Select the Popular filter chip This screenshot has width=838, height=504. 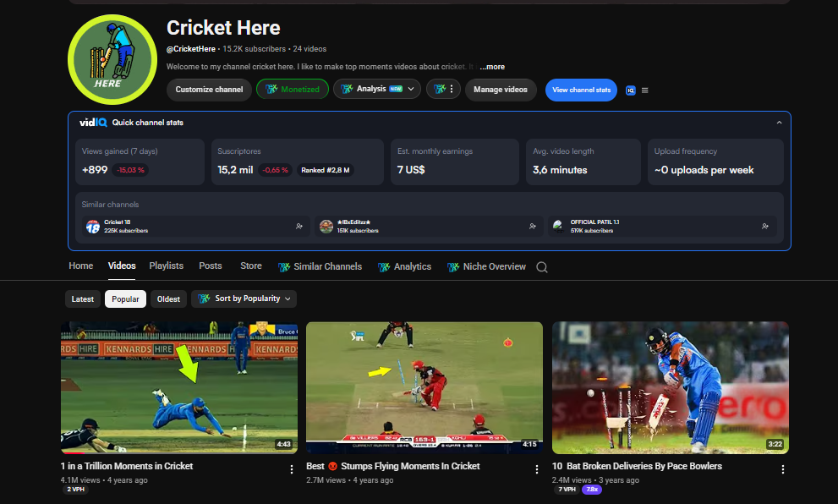click(x=126, y=299)
